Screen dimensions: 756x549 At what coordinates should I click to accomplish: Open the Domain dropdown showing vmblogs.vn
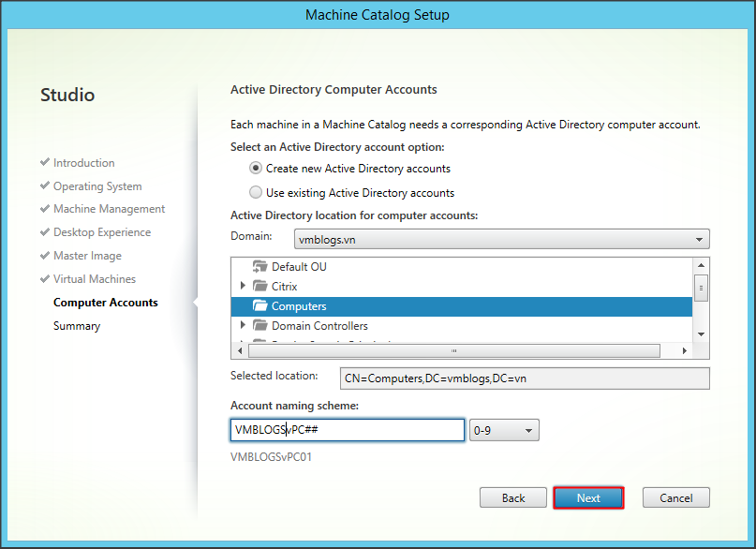(x=501, y=240)
